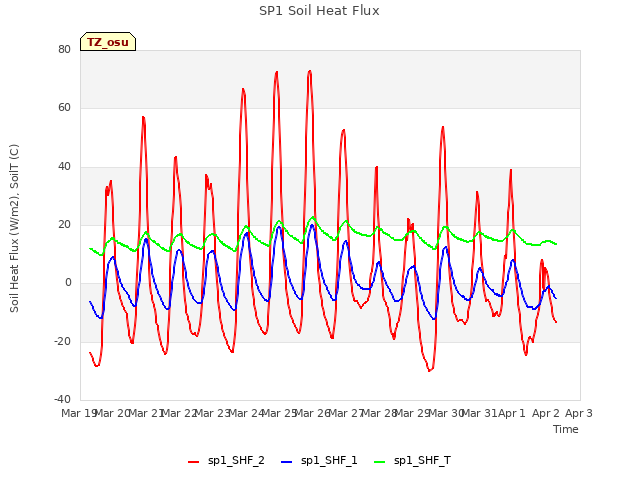
Task: Click the Apr 3 x-axis tick label
Action: (x=578, y=413)
